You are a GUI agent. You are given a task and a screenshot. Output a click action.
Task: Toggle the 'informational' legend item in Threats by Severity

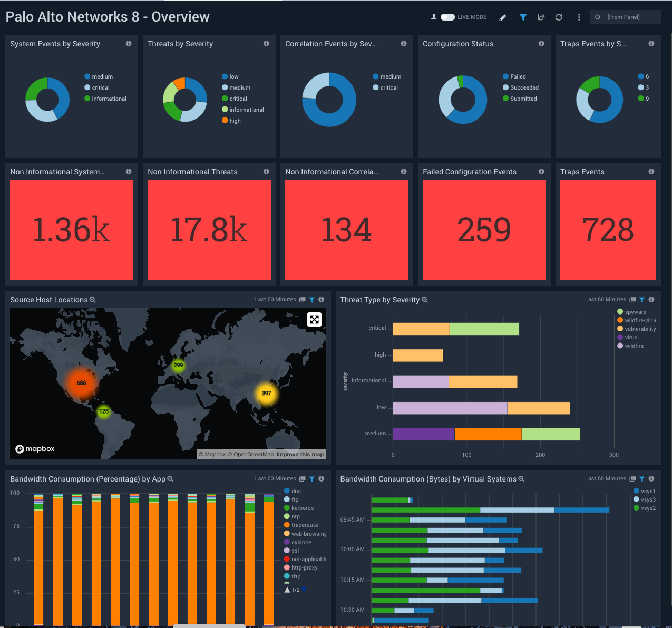pos(246,110)
